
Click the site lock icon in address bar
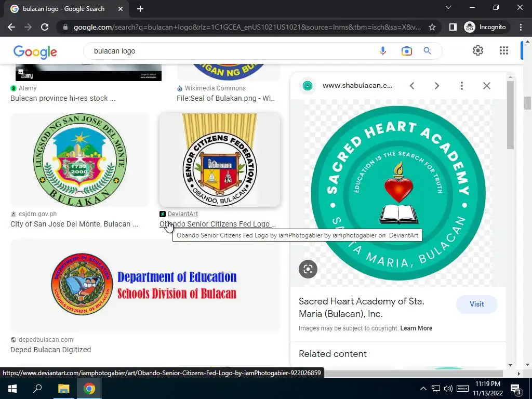point(65,27)
